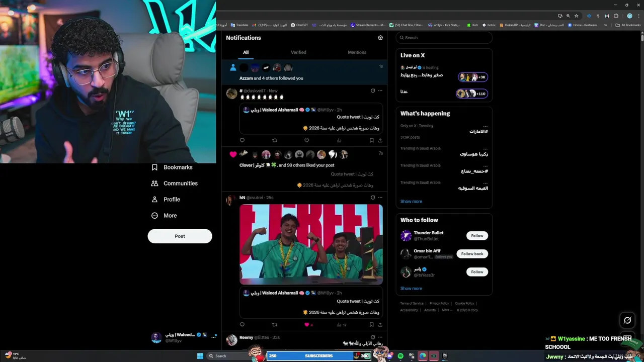The image size is (644, 362).
Task: Open Discord from taskbar
Action: click(x=389, y=356)
